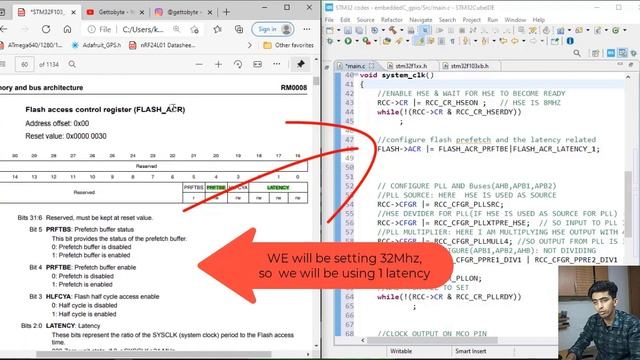Click the green G circle icon in IDE toolbar
This screenshot has width=640, height=360.
click(615, 30)
